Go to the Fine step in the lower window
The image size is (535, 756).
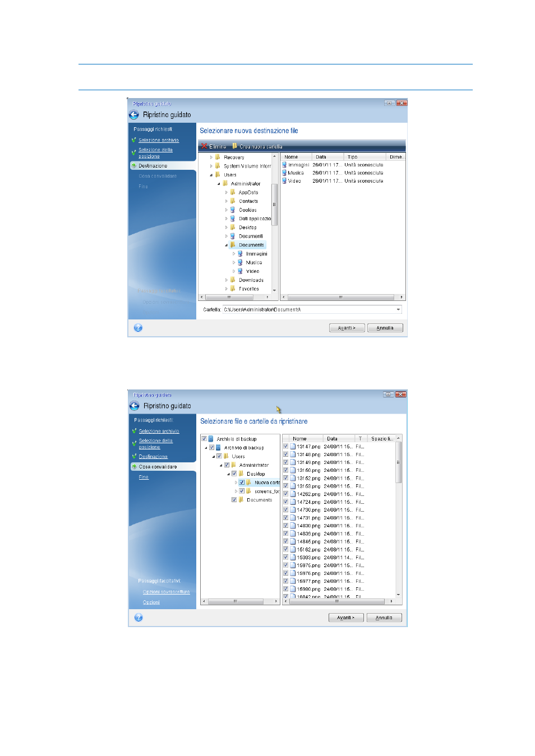click(144, 477)
